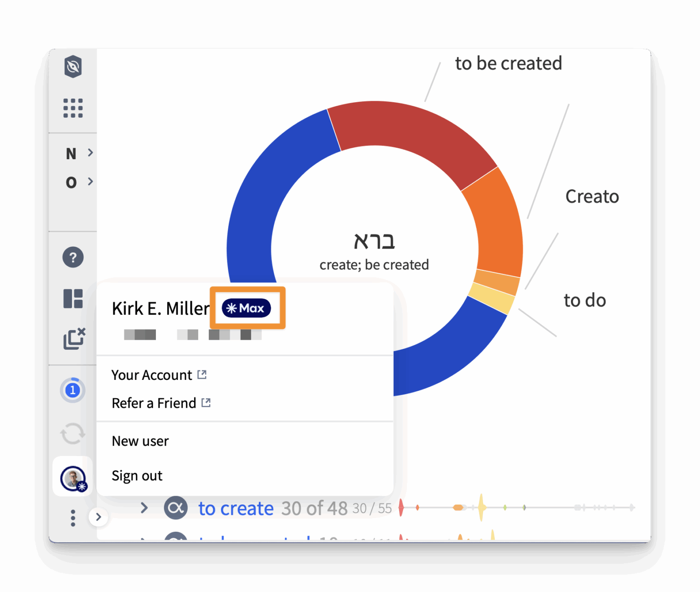Click the app logo hexagon icon
This screenshot has height=592, width=700.
click(73, 67)
